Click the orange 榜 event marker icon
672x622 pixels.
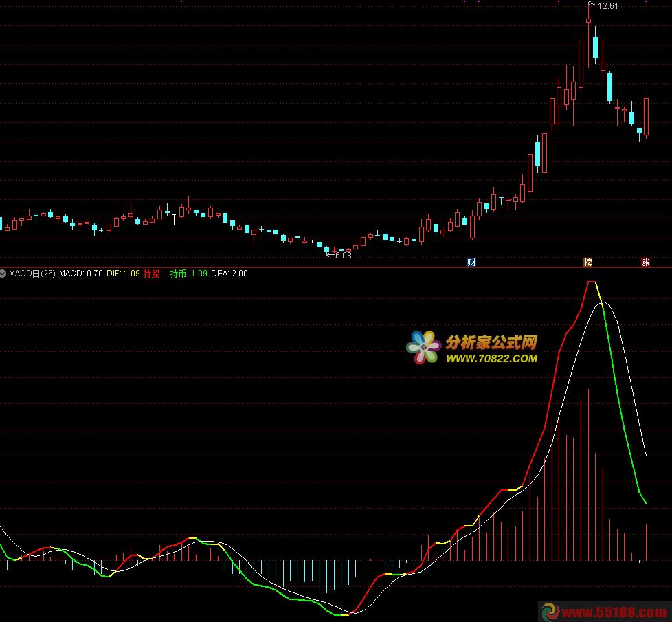[x=588, y=263]
